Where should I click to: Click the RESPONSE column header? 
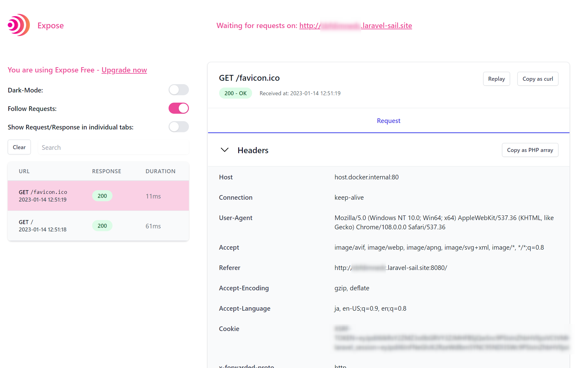click(x=107, y=171)
